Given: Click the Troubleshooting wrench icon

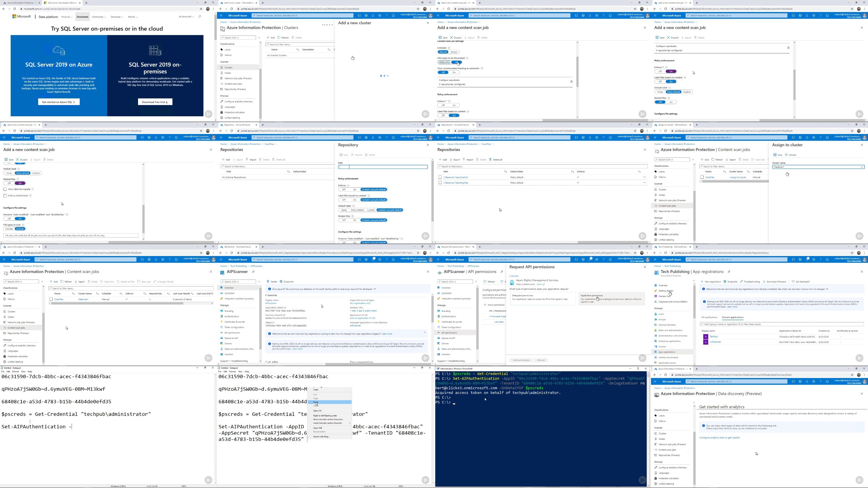Looking at the screenshot, I should 742,282.
